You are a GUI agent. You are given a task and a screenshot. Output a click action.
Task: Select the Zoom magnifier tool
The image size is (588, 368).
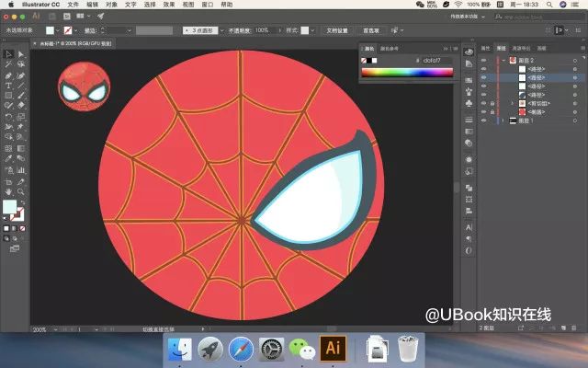click(x=20, y=192)
